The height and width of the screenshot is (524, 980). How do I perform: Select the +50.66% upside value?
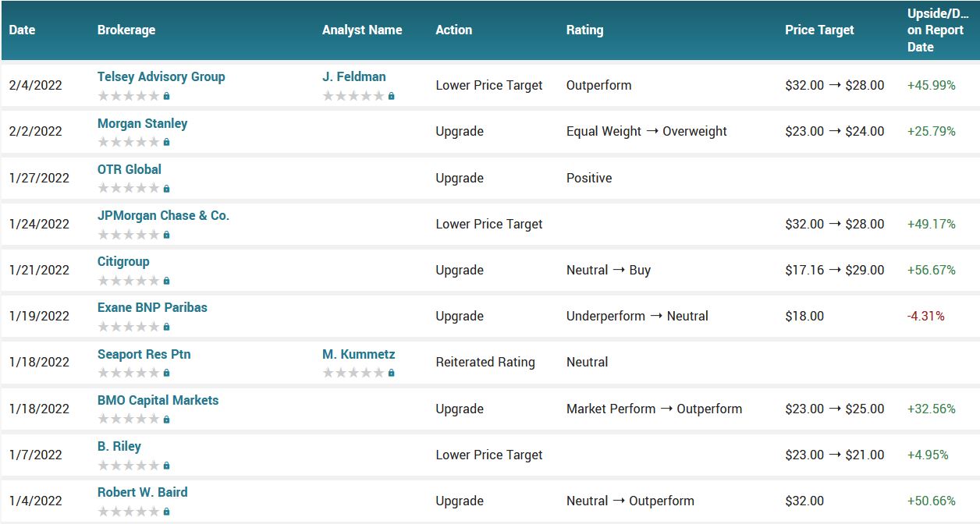(x=932, y=501)
